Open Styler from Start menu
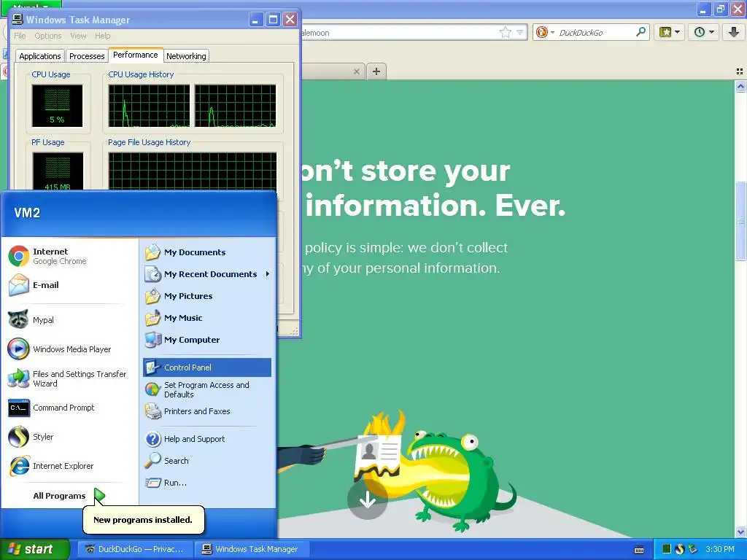 (31, 437)
